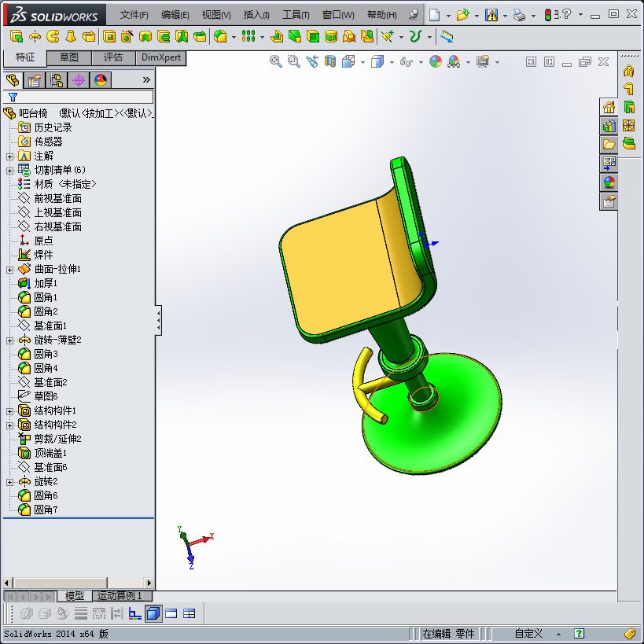Select the Revolved Boss/Base tool
Image resolution: width=644 pixels, height=644 pixels.
tap(35, 36)
